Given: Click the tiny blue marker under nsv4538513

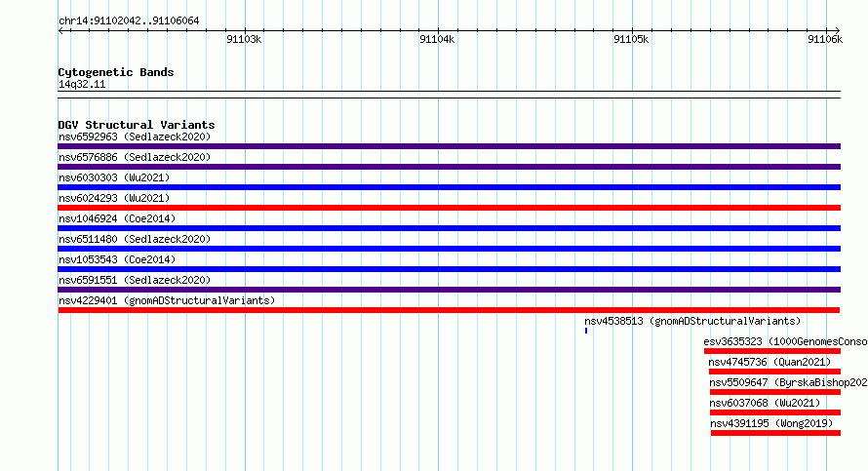Looking at the screenshot, I should coord(586,331).
